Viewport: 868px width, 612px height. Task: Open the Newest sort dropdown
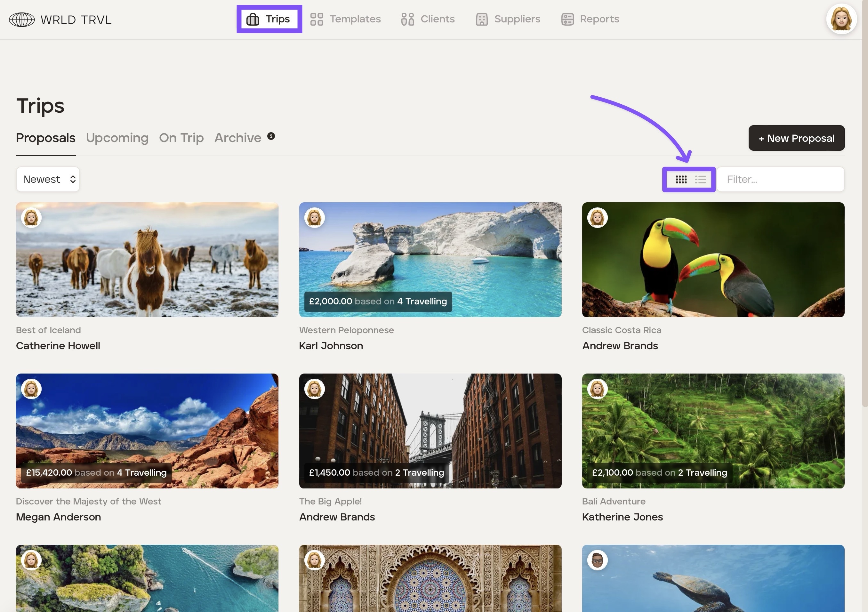48,180
